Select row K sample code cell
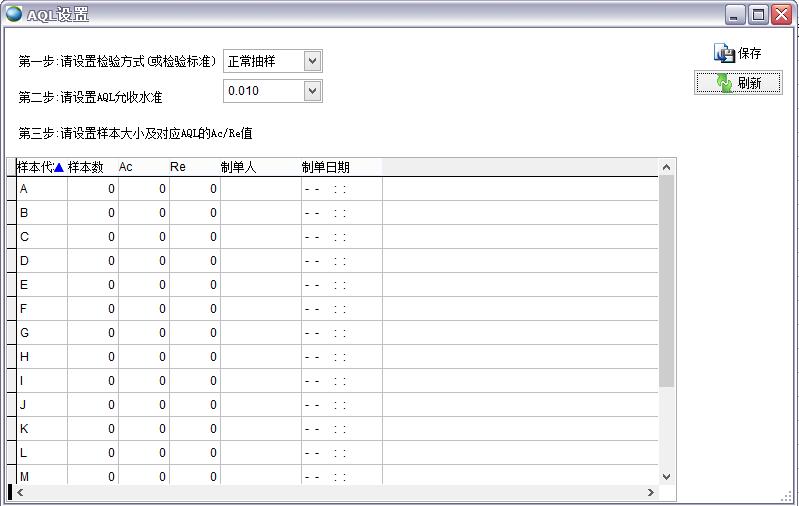799x506 pixels. click(42, 429)
